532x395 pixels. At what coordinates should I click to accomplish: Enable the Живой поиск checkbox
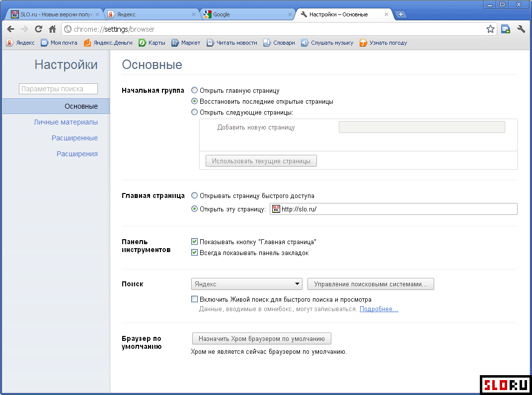[195, 299]
